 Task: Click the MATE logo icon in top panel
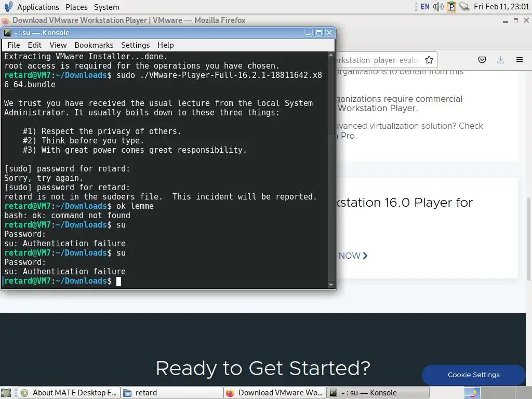click(8, 6)
